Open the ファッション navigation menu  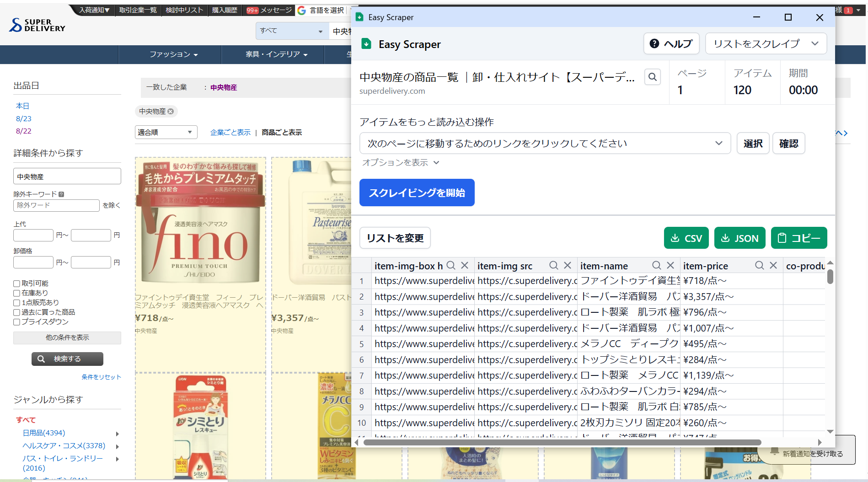(x=174, y=54)
